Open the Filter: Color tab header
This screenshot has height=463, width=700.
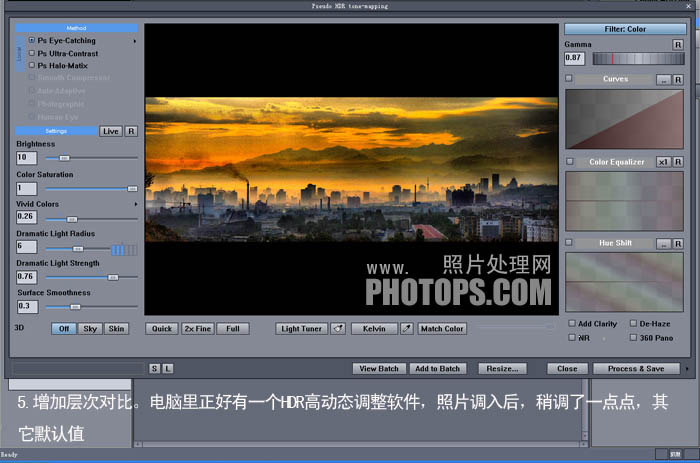pos(624,29)
